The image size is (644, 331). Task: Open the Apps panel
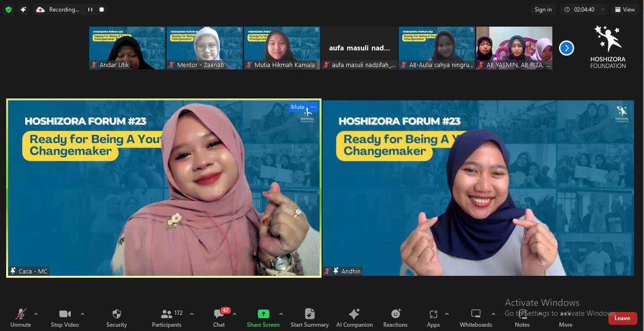(x=433, y=318)
